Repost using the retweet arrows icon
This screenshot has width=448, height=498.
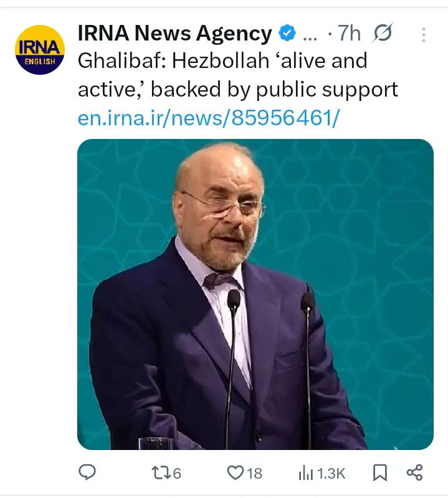tap(160, 473)
